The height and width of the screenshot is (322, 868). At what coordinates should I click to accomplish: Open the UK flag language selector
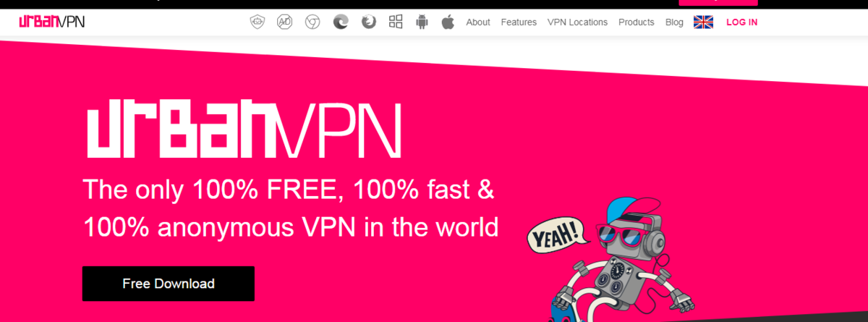click(703, 22)
